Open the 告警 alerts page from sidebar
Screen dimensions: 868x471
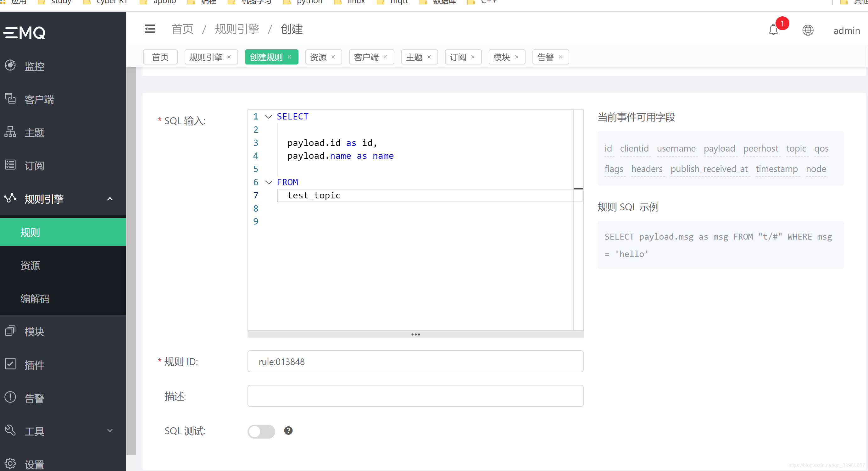pos(34,397)
